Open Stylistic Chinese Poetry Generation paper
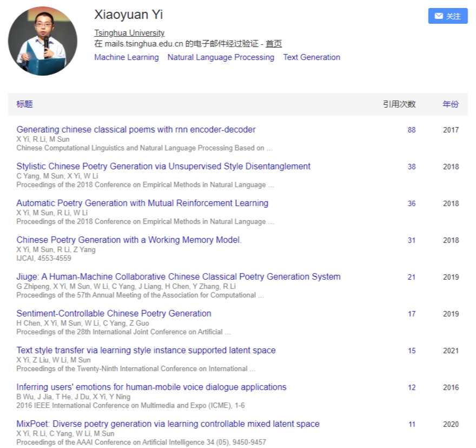 pos(163,166)
